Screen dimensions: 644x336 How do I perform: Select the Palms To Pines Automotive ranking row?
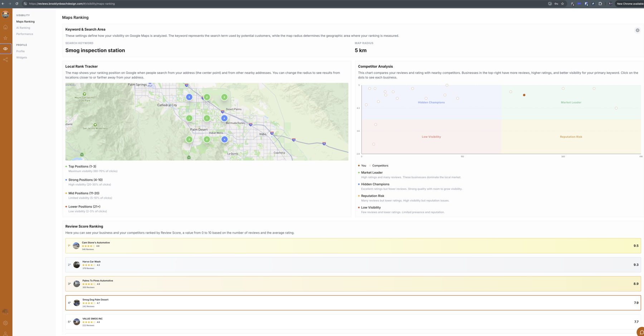(x=353, y=284)
